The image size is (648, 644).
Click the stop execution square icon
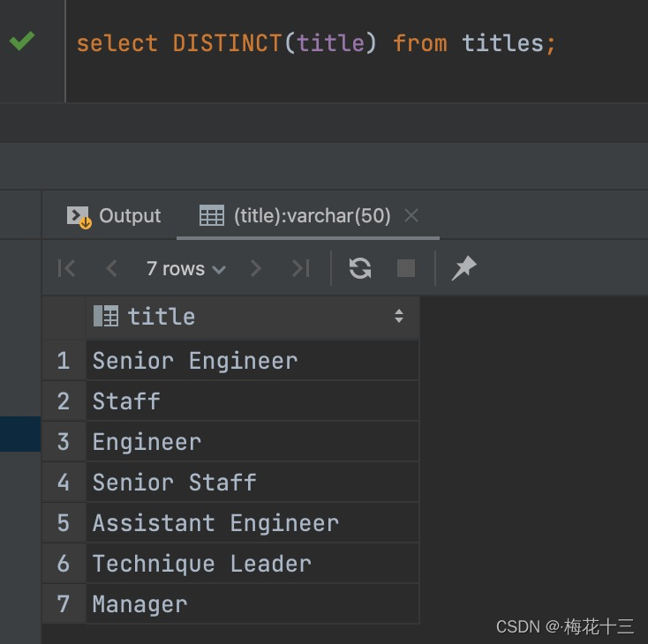click(406, 268)
